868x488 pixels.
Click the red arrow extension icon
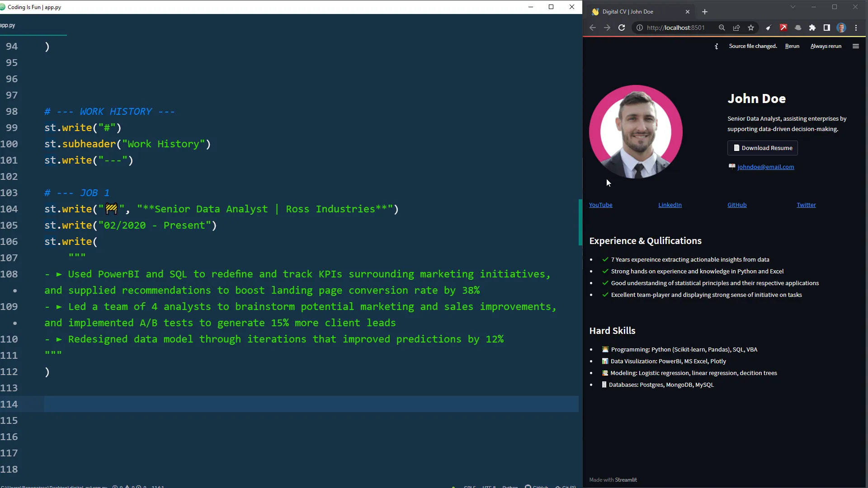(783, 28)
